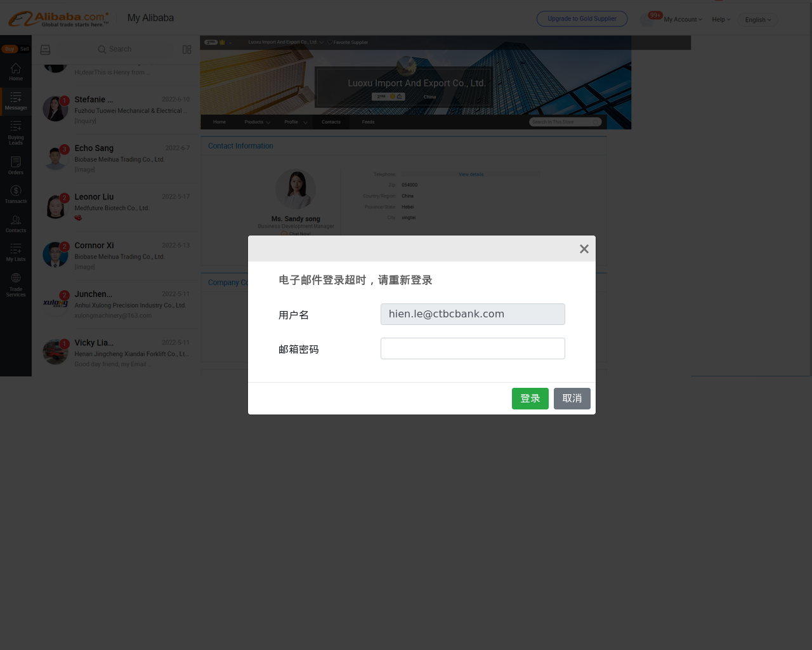
Task: Expand the My Account dropdown
Action: [x=683, y=20]
